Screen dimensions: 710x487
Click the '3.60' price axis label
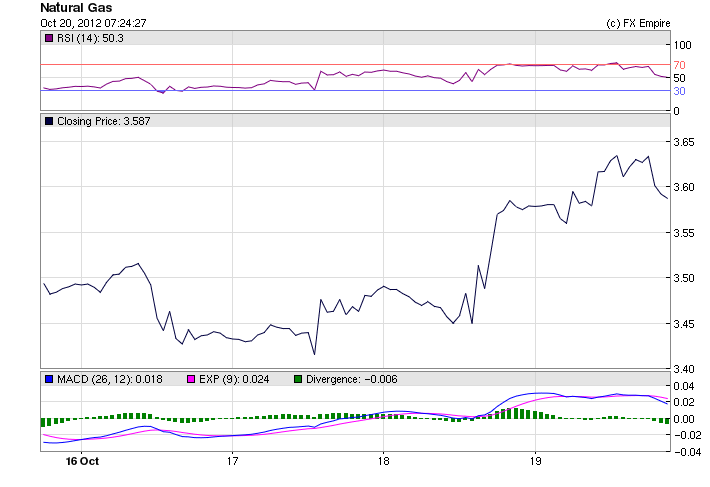(x=684, y=187)
